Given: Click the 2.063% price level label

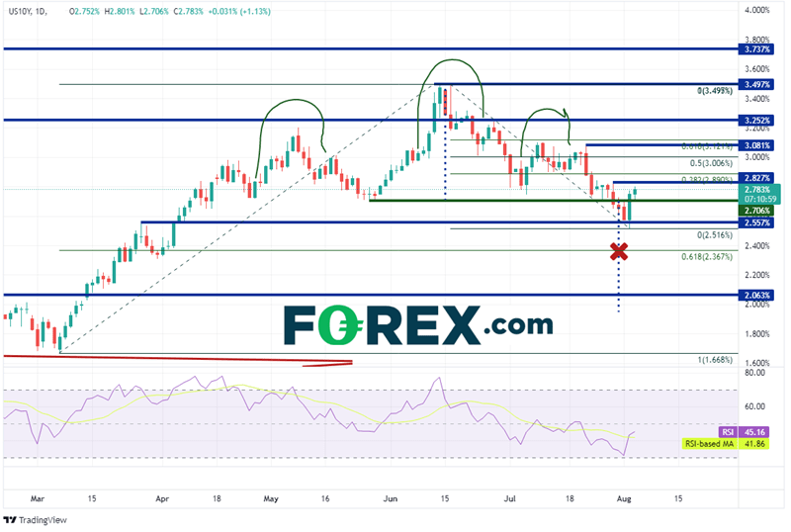Looking at the screenshot, I should coord(756,295).
